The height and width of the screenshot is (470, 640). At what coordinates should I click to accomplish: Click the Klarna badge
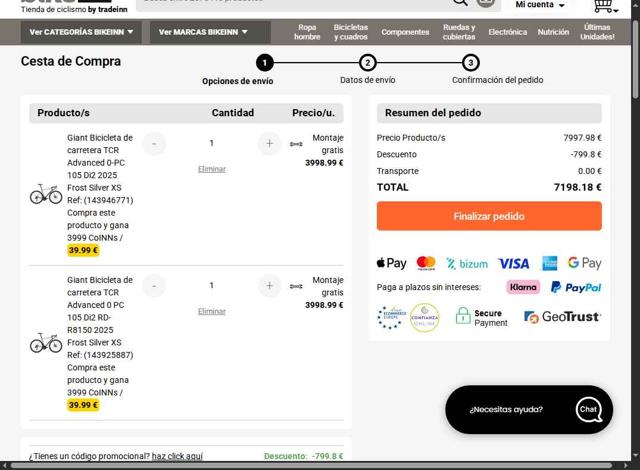pos(523,287)
